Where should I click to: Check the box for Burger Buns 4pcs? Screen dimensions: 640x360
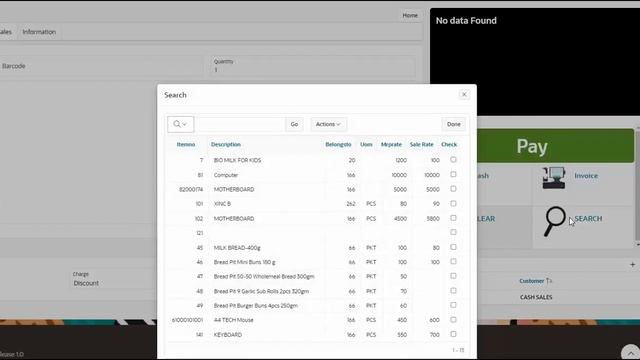(x=453, y=305)
